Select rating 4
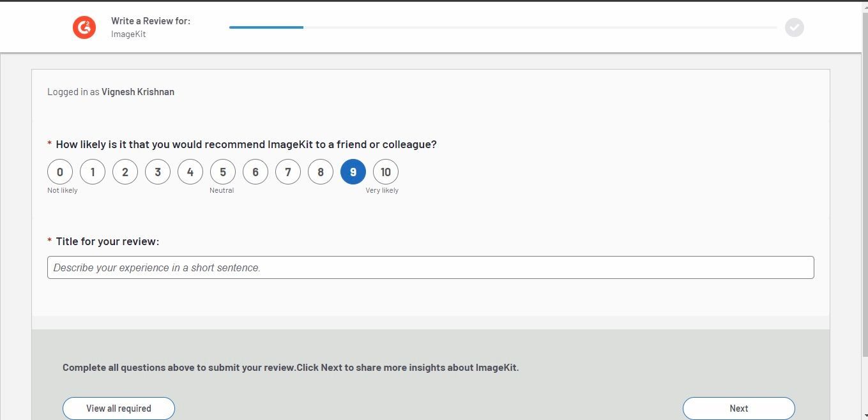This screenshot has height=420, width=868. click(190, 172)
